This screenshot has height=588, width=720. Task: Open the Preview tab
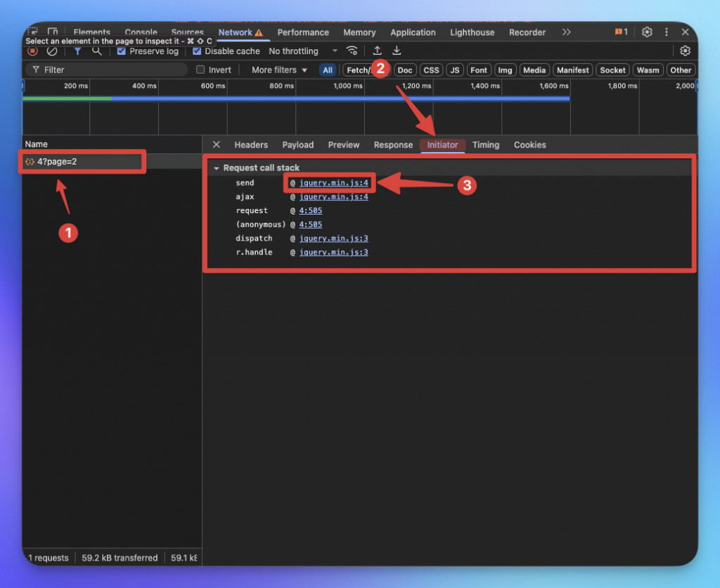[x=343, y=145]
